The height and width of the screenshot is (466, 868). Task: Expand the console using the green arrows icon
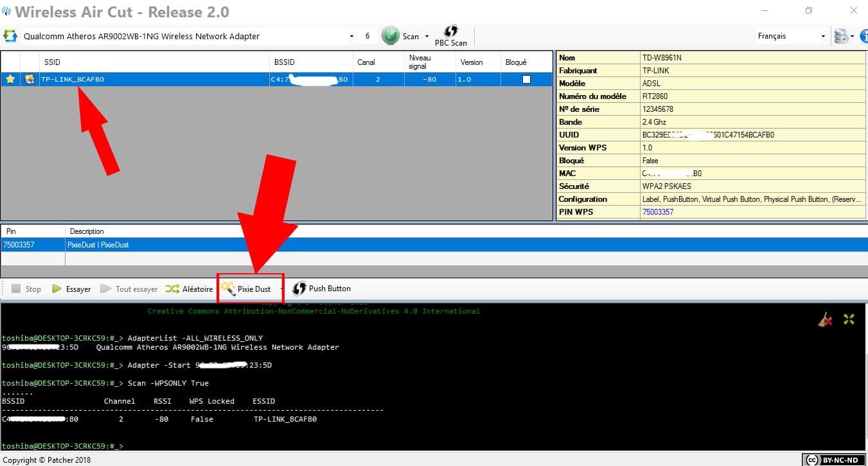(849, 319)
